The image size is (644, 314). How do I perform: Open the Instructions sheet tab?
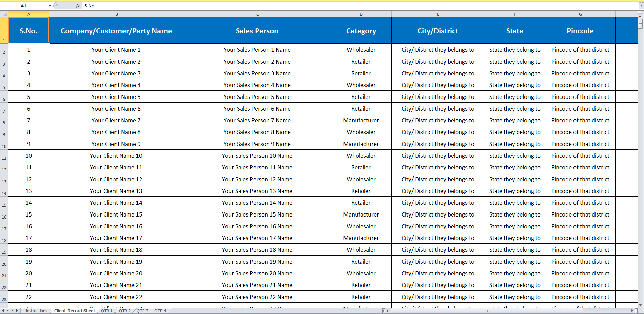pos(36,311)
